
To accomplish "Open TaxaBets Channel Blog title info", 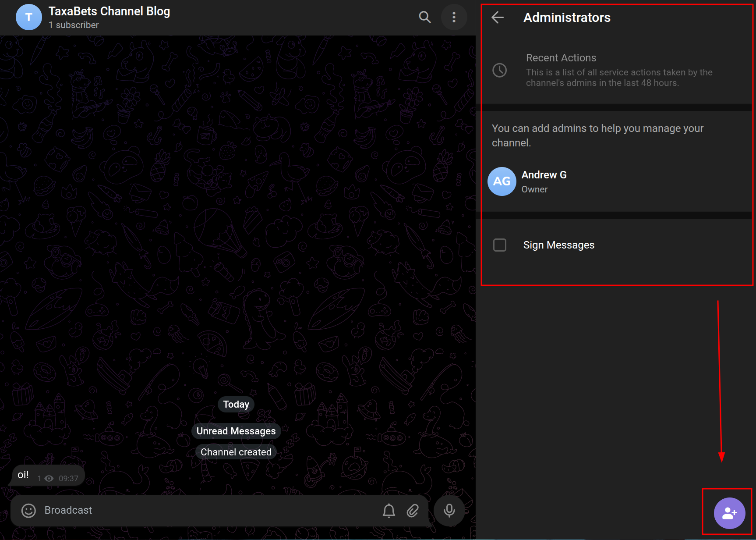I will (109, 11).
